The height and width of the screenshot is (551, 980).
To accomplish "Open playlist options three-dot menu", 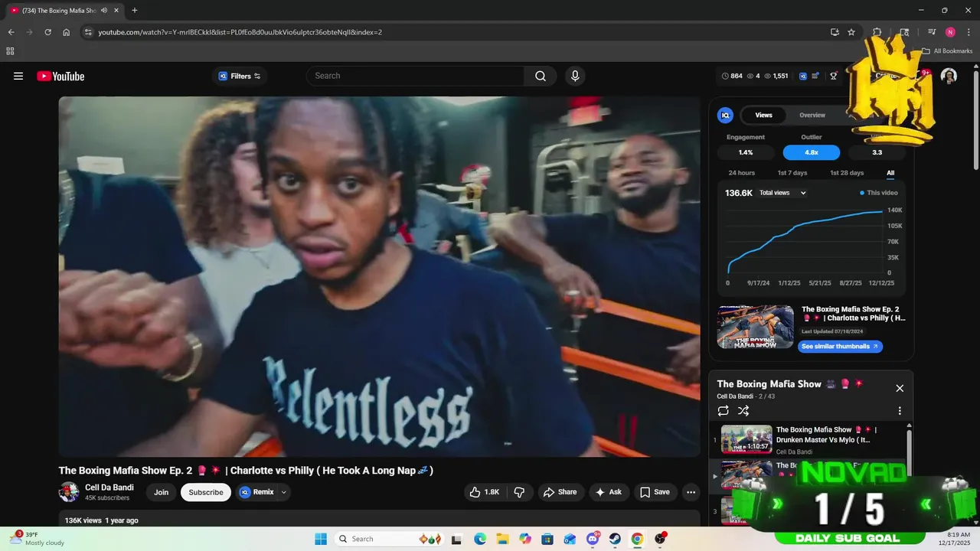I will point(900,411).
